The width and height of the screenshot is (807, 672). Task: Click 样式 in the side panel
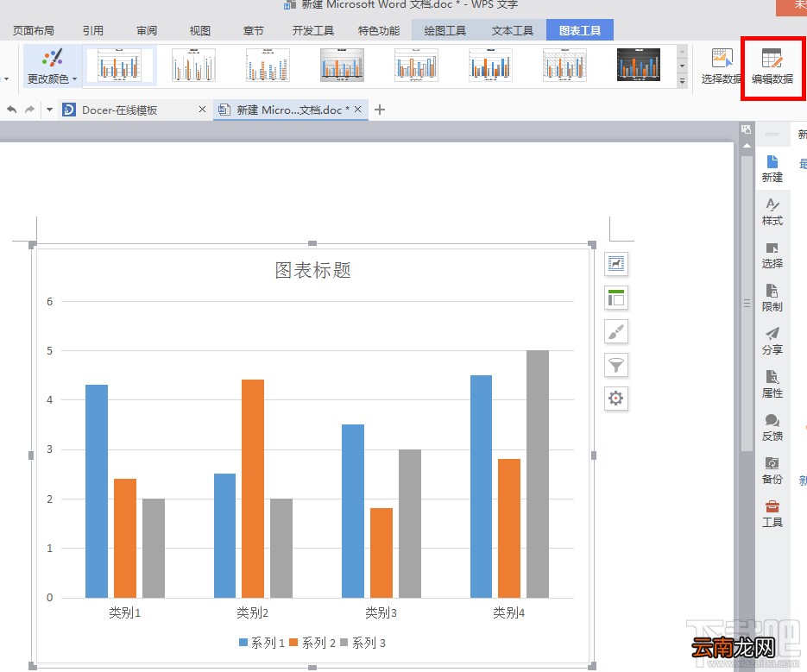point(772,212)
